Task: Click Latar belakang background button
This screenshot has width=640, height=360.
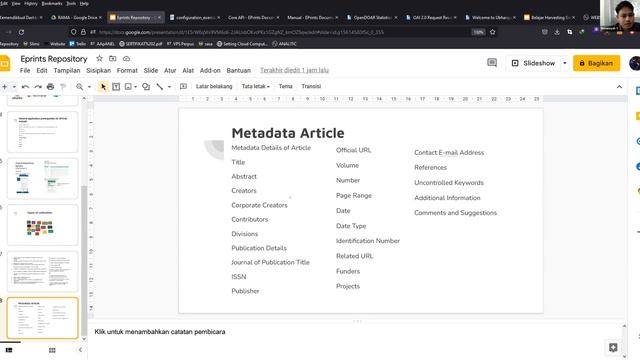Action: pyautogui.click(x=214, y=87)
